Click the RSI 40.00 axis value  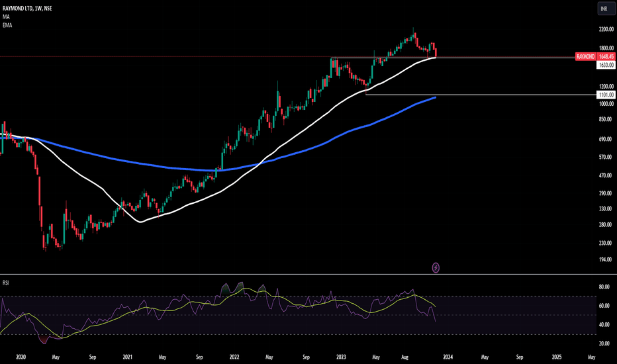point(604,325)
